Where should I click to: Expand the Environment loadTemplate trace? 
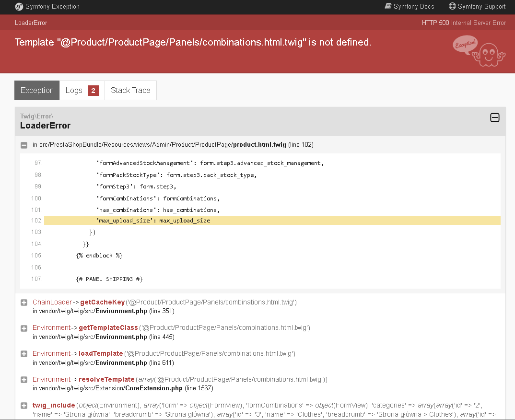coord(24,354)
